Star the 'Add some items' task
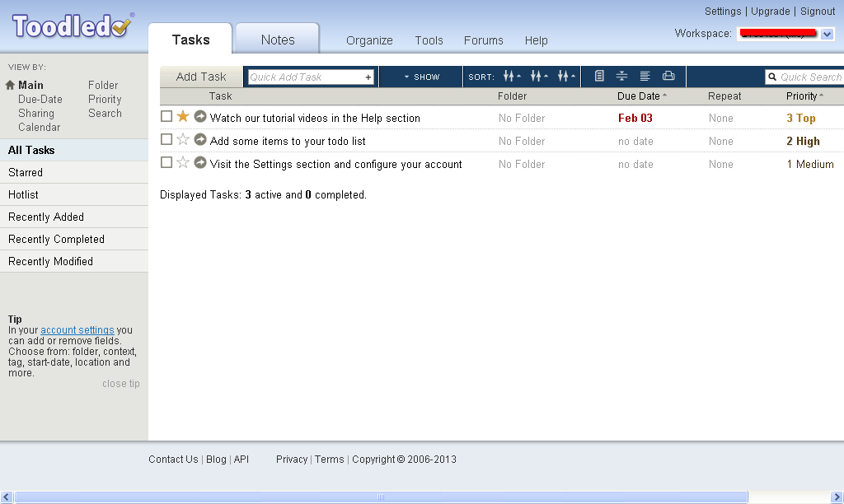Viewport: 844px width, 504px height. (183, 139)
